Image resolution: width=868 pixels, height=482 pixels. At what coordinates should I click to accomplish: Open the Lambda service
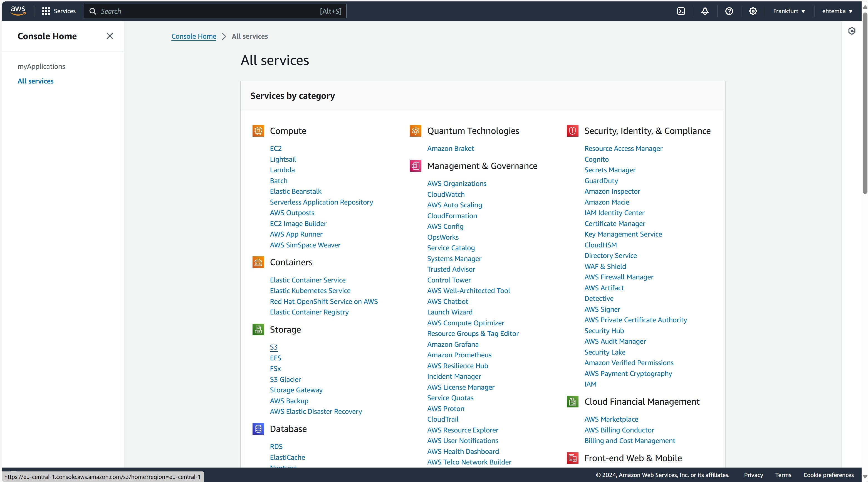click(282, 170)
